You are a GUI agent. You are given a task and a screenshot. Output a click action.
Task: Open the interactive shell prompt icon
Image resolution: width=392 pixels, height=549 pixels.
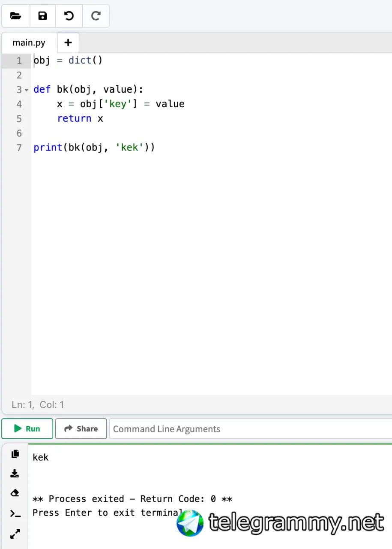coord(15,513)
